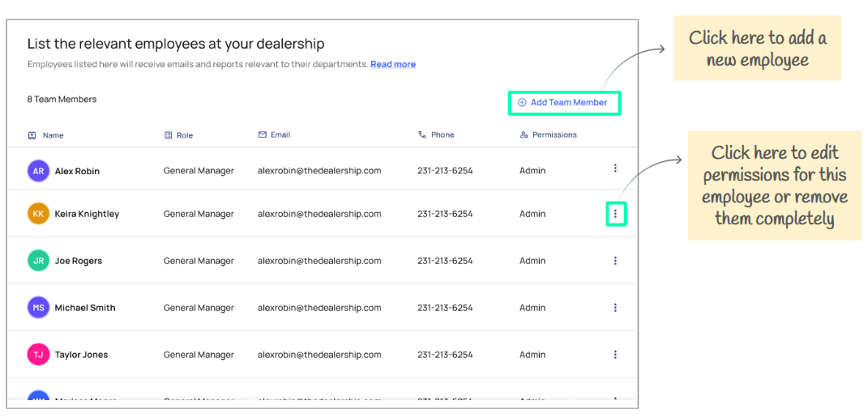Open three-dot menu for Keira Knightley
The height and width of the screenshot is (418, 868).
(615, 214)
